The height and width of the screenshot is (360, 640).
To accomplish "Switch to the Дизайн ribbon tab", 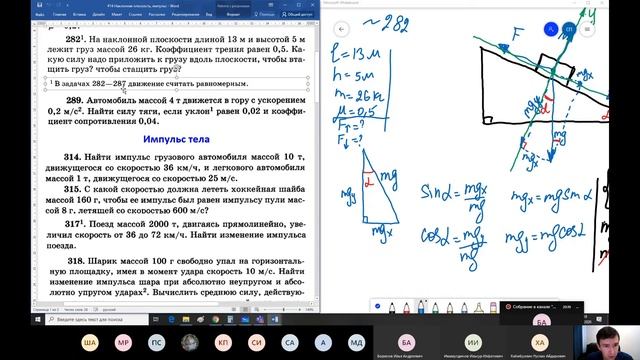I will [98, 14].
